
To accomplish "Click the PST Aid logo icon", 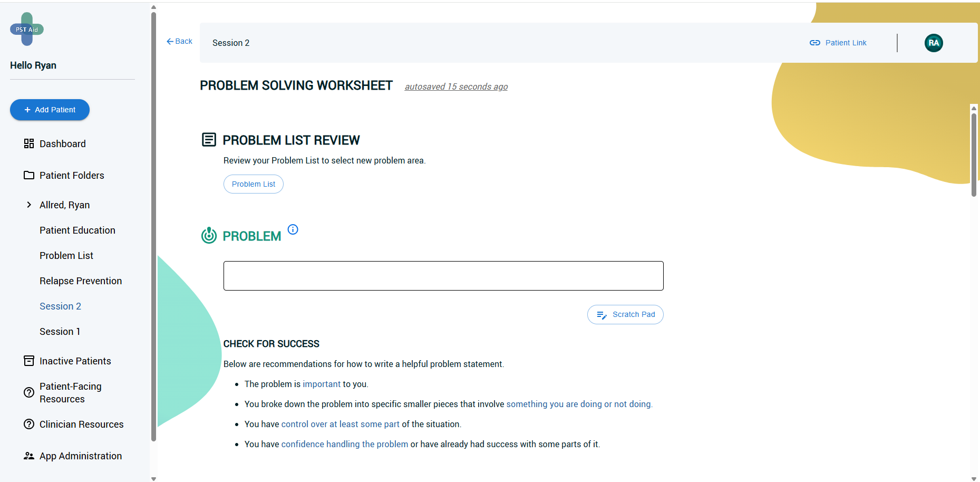I will click(x=27, y=29).
